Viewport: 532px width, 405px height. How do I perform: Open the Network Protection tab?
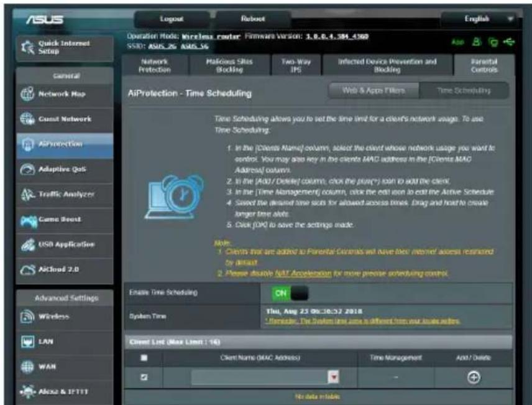pyautogui.click(x=155, y=65)
